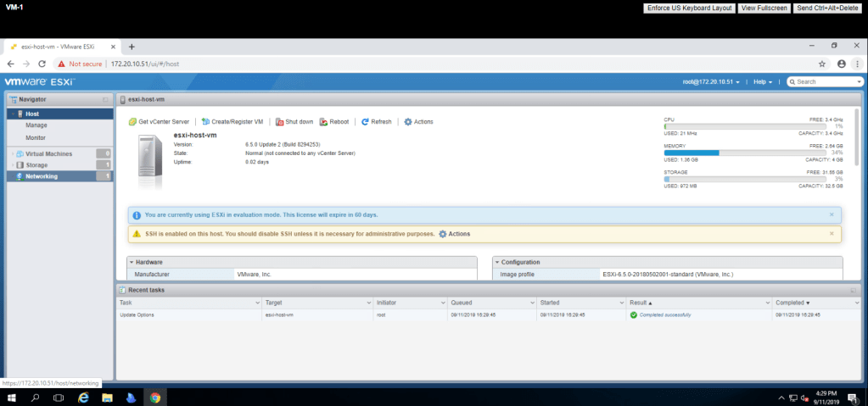868x406 pixels.
Task: Dismiss the evaluation mode notice
Action: pyautogui.click(x=831, y=214)
